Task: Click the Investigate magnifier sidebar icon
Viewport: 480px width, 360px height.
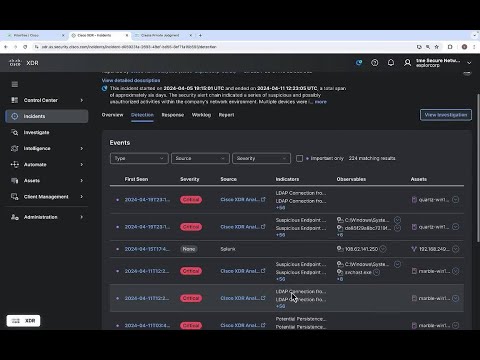Action: [x=15, y=132]
